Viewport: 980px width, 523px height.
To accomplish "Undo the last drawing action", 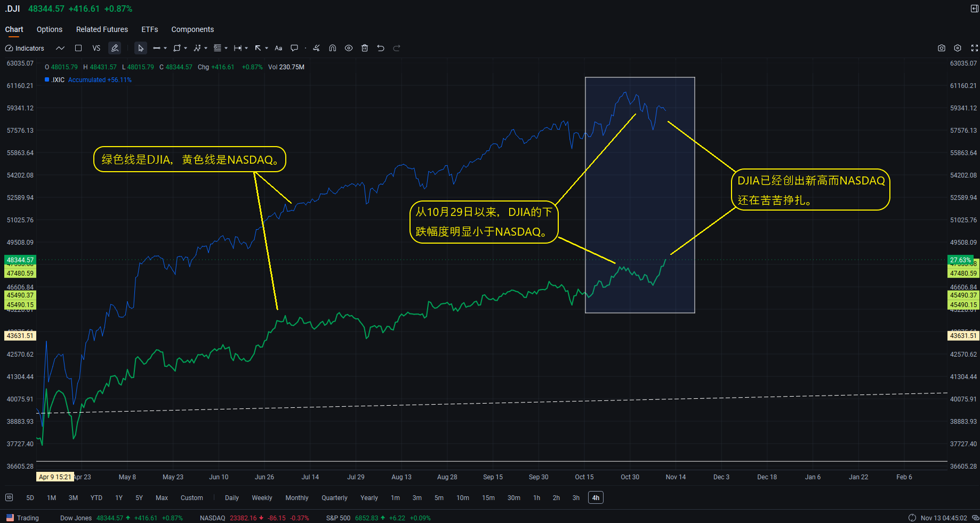I will [381, 48].
